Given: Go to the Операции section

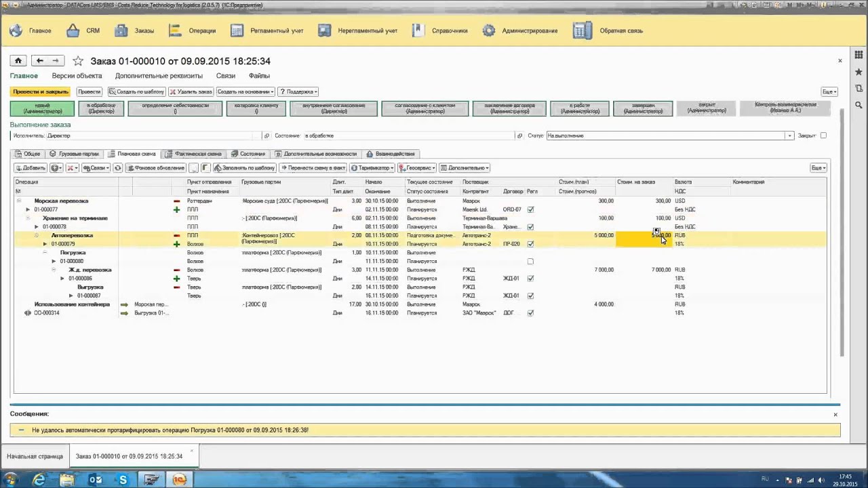Looking at the screenshot, I should click(x=193, y=30).
